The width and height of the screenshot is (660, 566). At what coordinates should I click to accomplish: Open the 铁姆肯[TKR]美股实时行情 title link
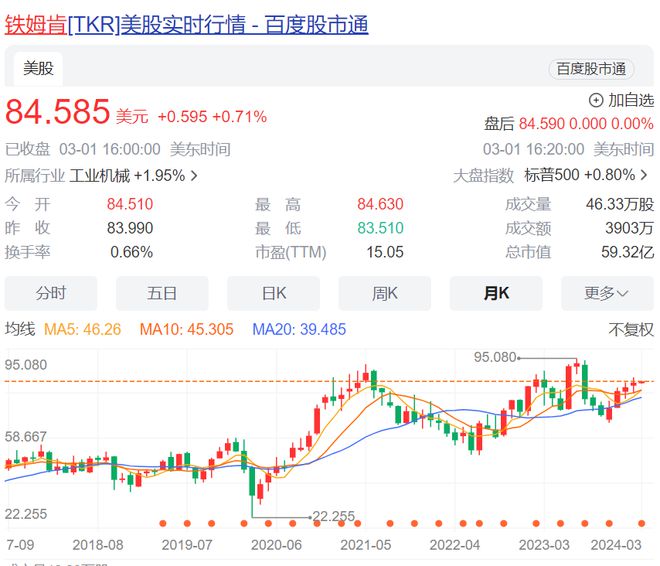(186, 24)
